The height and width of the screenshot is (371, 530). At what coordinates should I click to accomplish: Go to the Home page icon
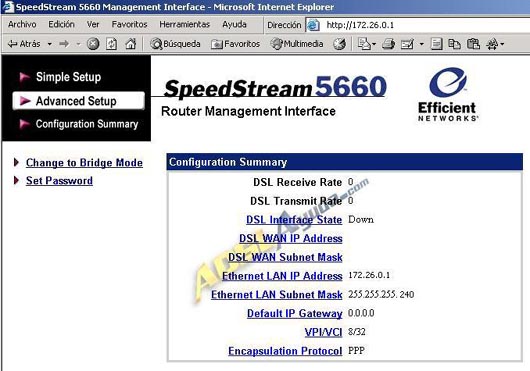tap(130, 44)
